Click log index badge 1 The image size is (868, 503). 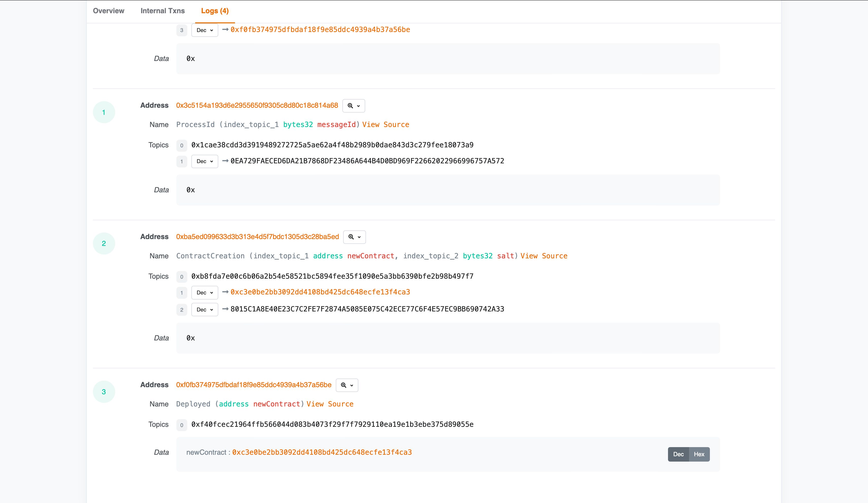pos(104,112)
